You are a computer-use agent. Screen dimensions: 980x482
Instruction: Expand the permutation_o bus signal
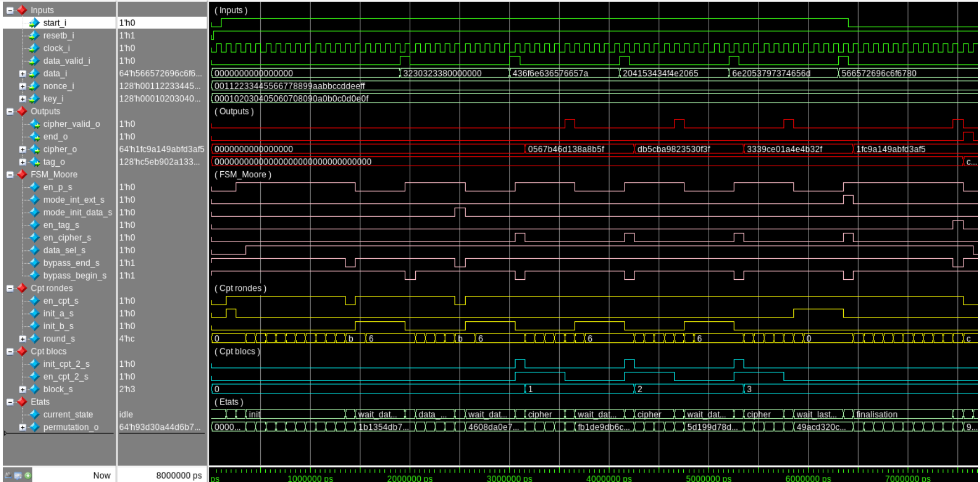[22, 427]
